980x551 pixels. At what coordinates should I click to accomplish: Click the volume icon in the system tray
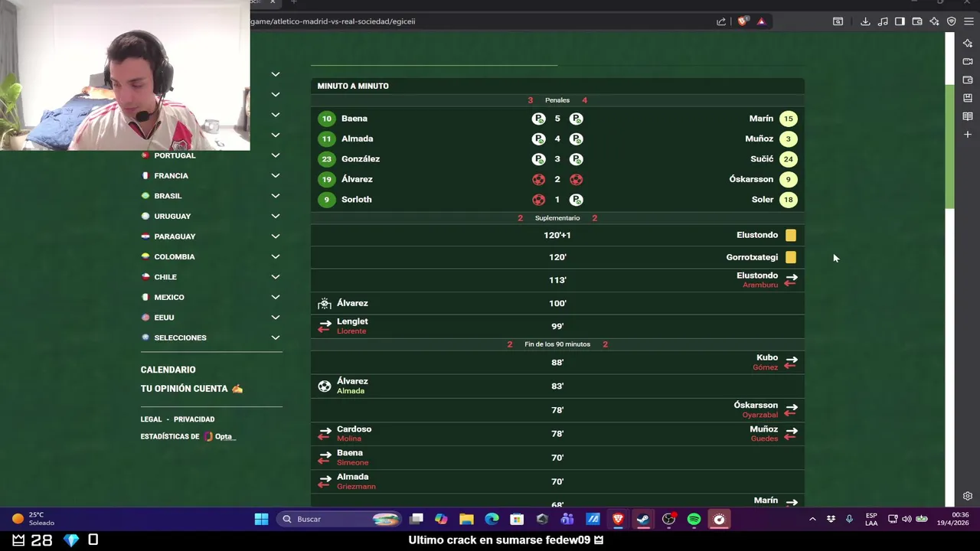coord(906,519)
